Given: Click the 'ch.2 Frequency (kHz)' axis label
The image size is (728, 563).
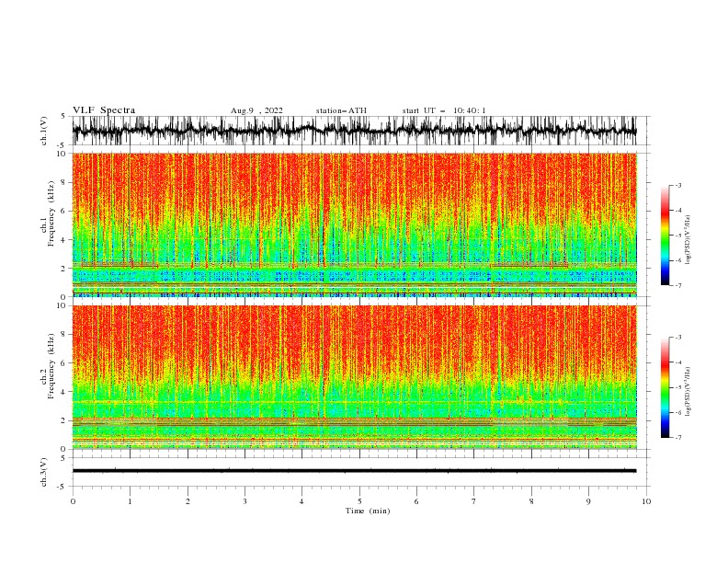Looking at the screenshot, I should 48,366.
